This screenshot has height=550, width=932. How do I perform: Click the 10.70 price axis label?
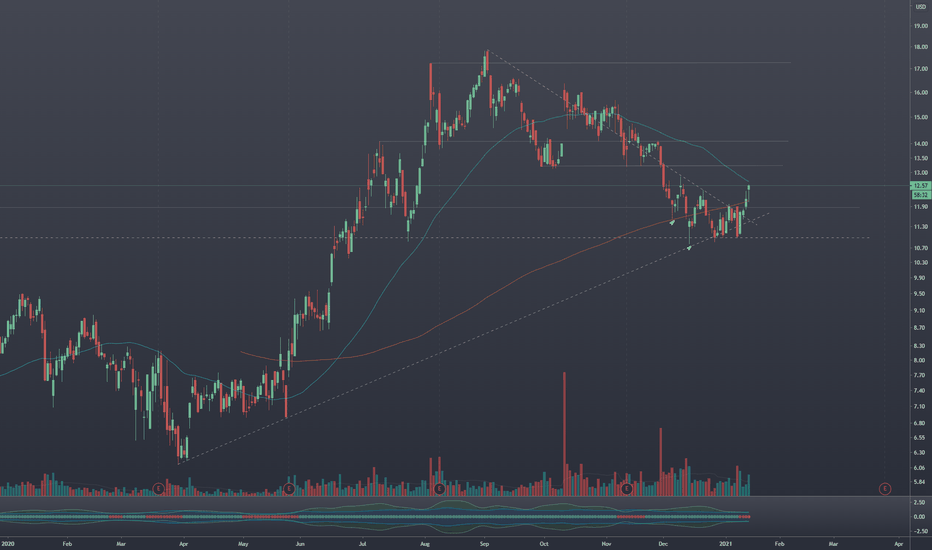(x=921, y=248)
